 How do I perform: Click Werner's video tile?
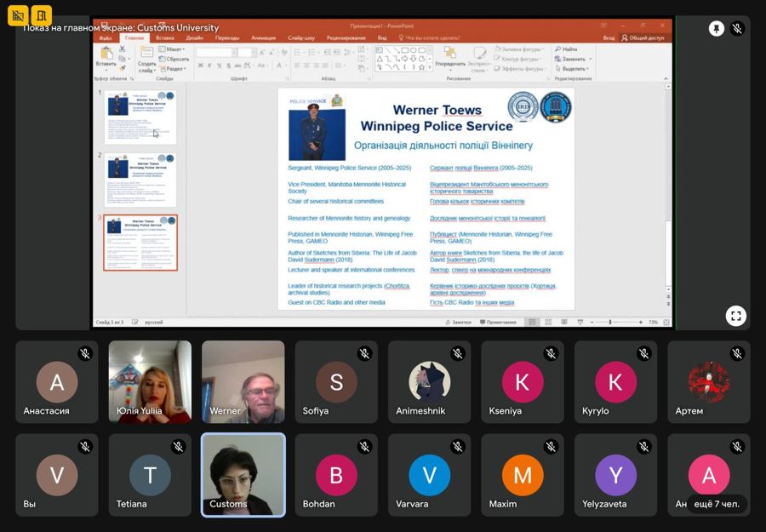tap(243, 381)
